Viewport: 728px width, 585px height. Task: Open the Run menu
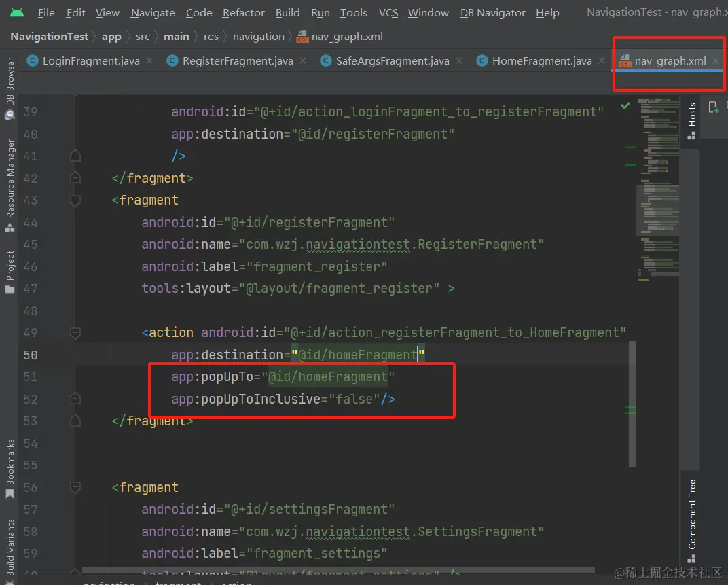[321, 12]
